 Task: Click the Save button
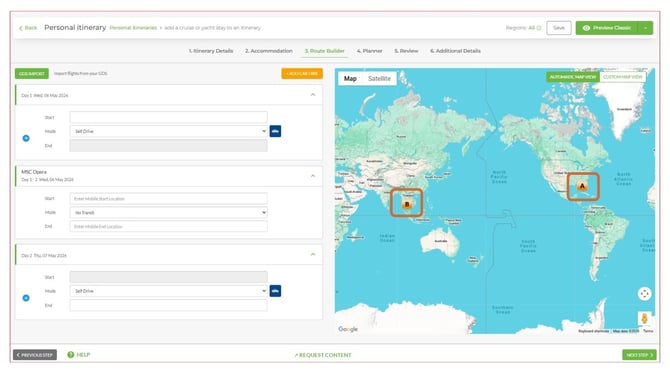click(x=558, y=28)
